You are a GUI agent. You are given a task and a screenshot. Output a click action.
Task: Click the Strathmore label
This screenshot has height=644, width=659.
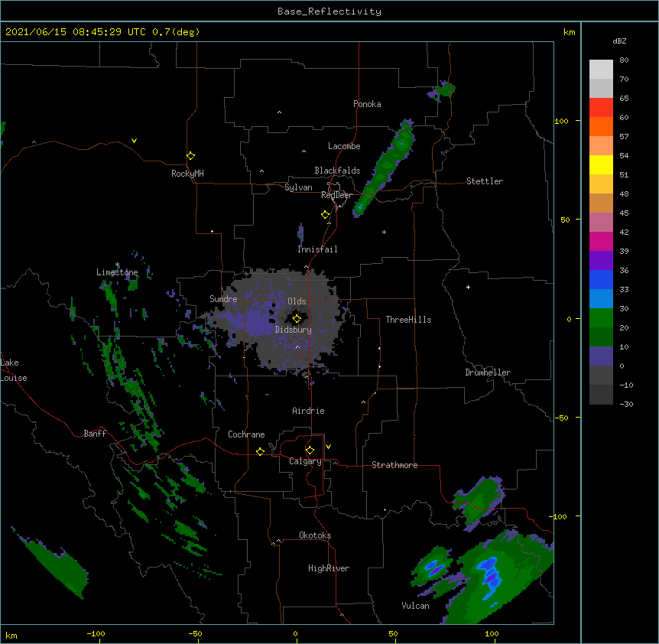tap(394, 465)
